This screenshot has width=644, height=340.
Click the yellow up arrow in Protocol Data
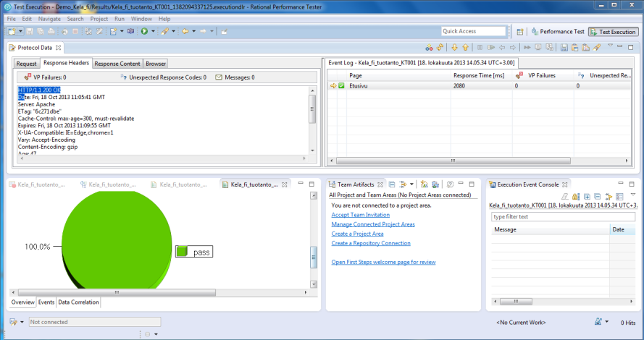point(465,48)
